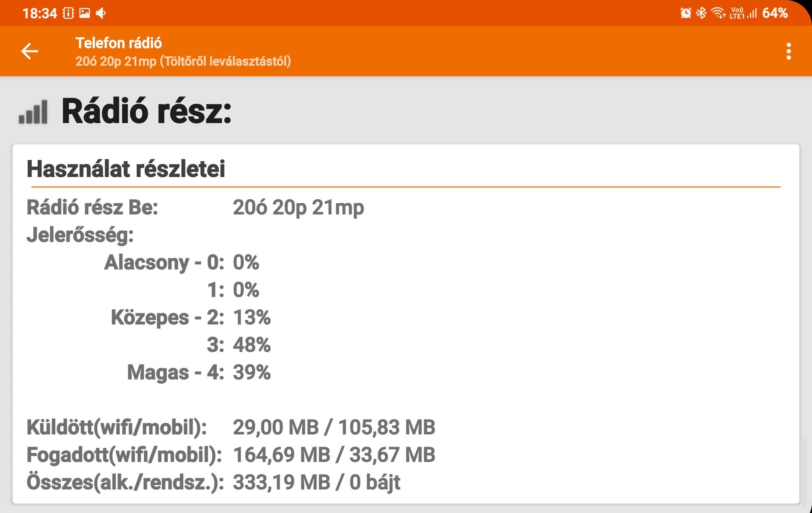Tap the signal bars icon beside Rádió rész
This screenshot has height=513, width=812.
pyautogui.click(x=33, y=112)
